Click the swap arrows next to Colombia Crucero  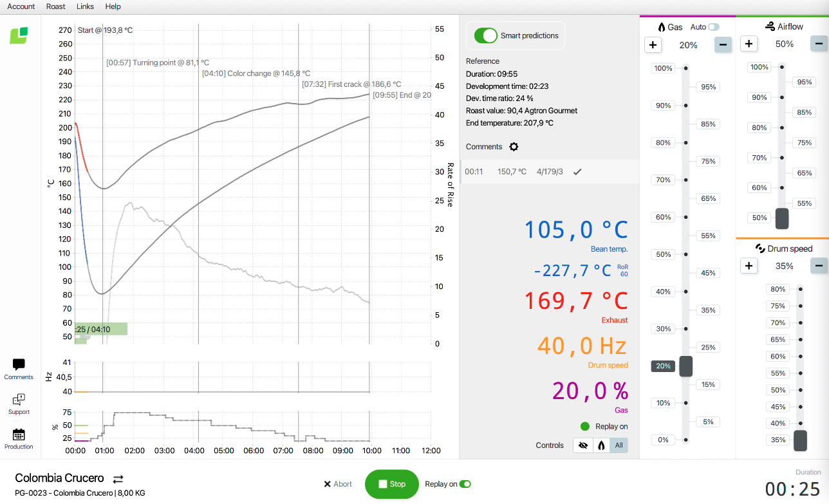tap(118, 479)
